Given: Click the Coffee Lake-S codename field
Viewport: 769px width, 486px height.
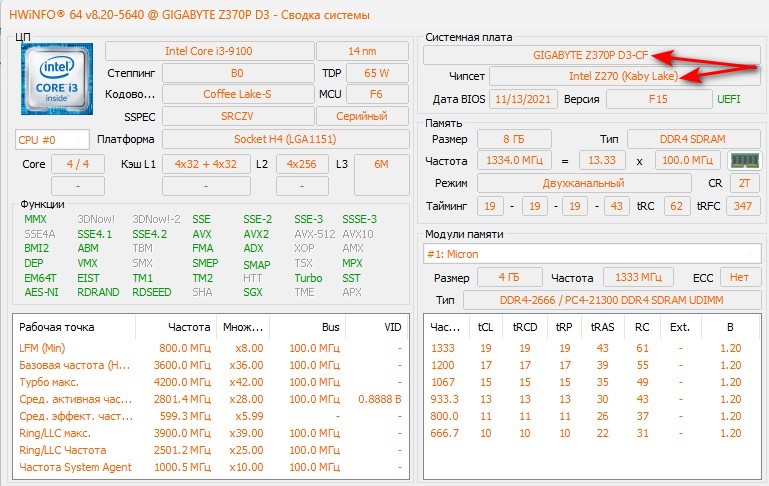Looking at the screenshot, I should click(x=238, y=94).
